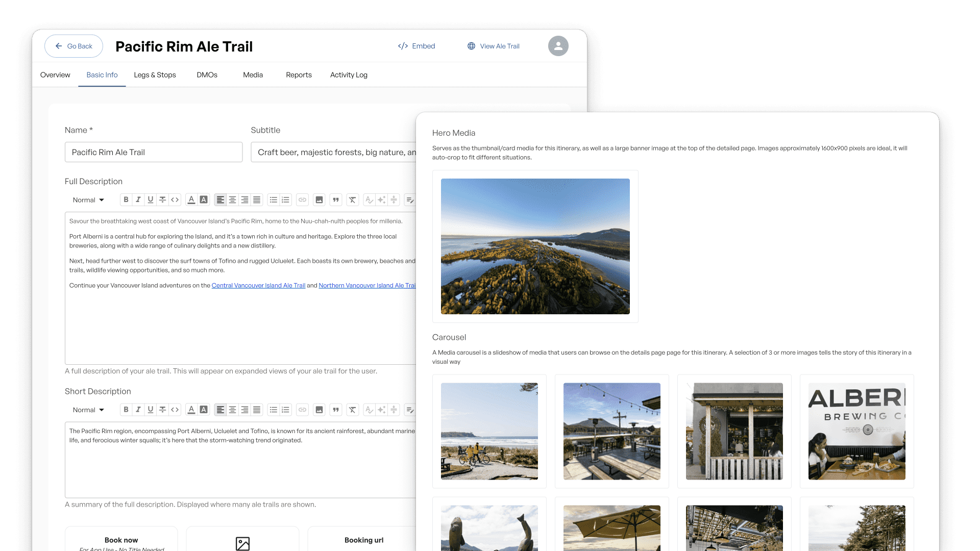Click the user profile avatar icon
The width and height of the screenshot is (980, 551).
pyautogui.click(x=558, y=46)
